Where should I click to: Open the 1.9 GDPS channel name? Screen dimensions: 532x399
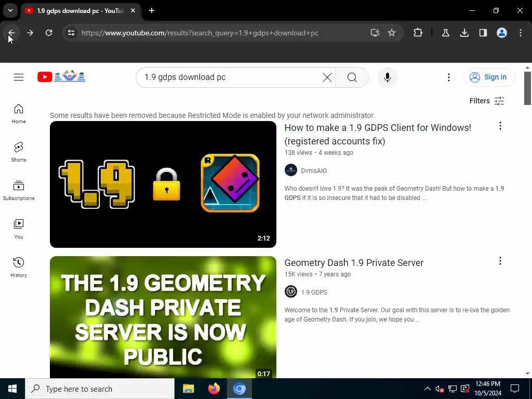(314, 292)
